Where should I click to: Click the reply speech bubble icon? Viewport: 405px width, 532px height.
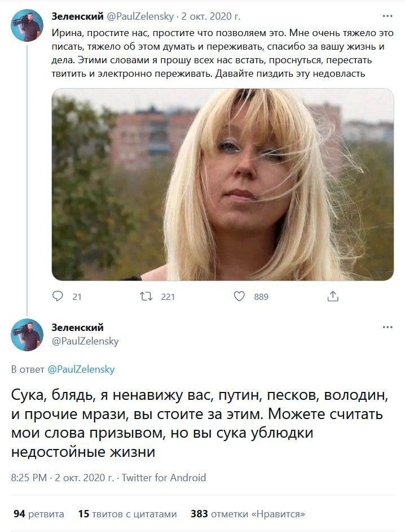tap(58, 296)
